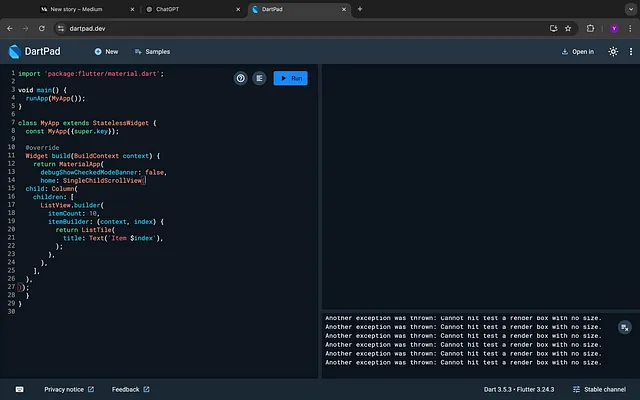Create a new pad with New button
Viewport: 640px width, 400px height.
pos(107,51)
